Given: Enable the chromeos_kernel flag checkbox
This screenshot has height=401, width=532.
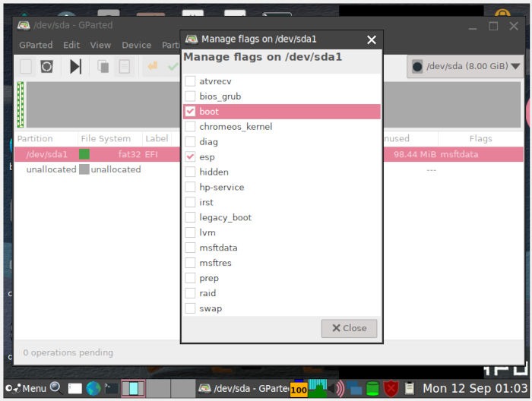Looking at the screenshot, I should tap(190, 126).
